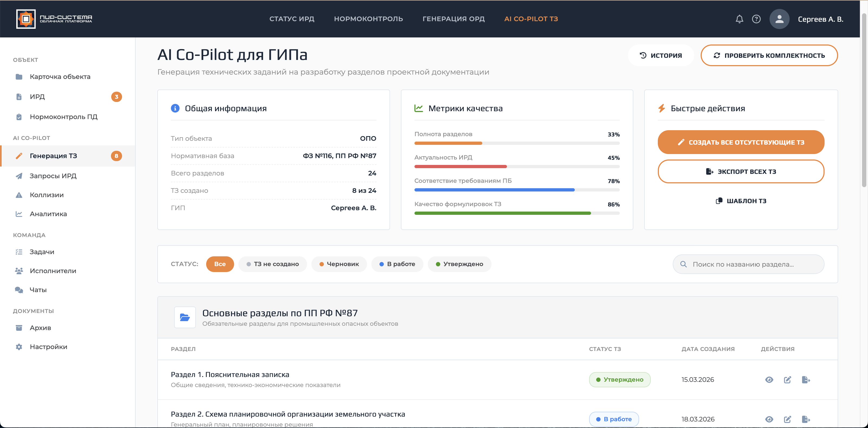Open the СТАТУС ИРД top menu
This screenshot has width=868, height=428.
click(x=292, y=19)
